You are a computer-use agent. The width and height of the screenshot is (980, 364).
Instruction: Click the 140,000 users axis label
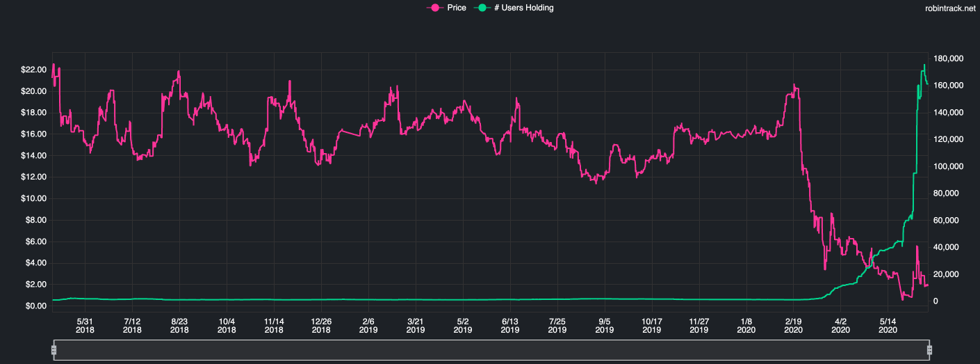(x=949, y=113)
